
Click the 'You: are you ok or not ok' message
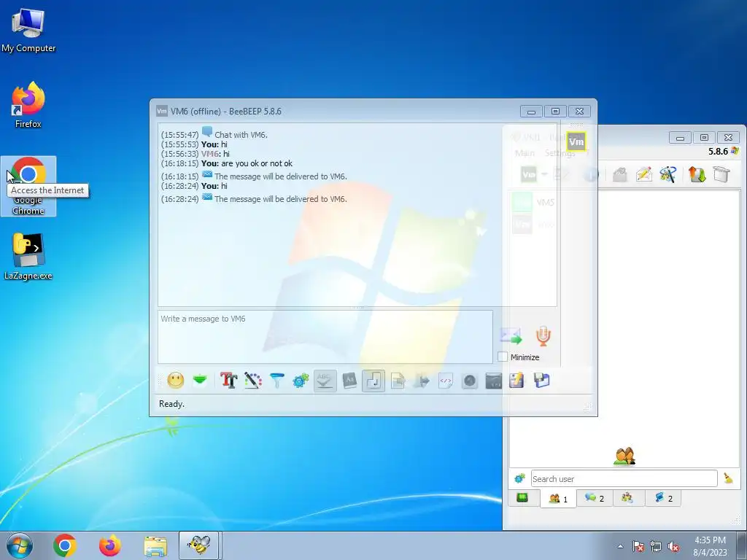247,163
